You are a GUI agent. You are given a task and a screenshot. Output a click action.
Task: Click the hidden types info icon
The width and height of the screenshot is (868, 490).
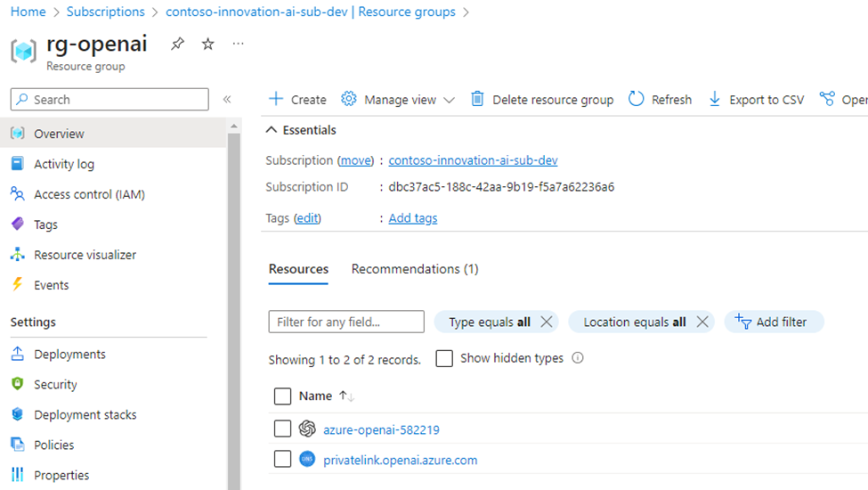click(x=578, y=358)
